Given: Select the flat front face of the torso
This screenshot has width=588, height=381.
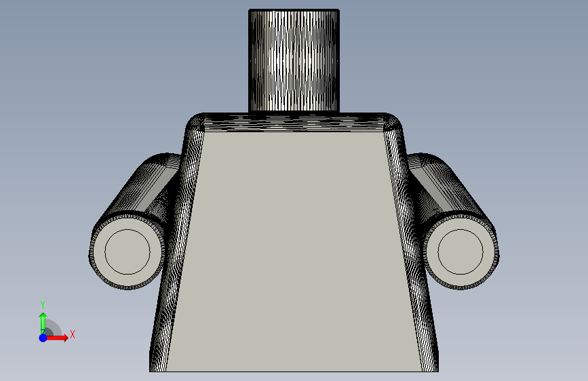Looking at the screenshot, I should pyautogui.click(x=294, y=252).
